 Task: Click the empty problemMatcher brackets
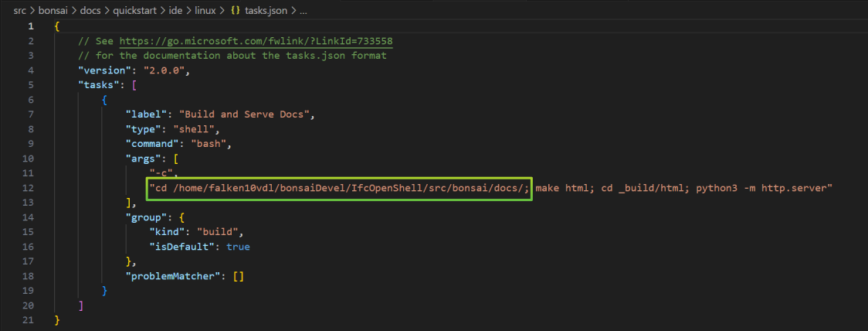(238, 276)
